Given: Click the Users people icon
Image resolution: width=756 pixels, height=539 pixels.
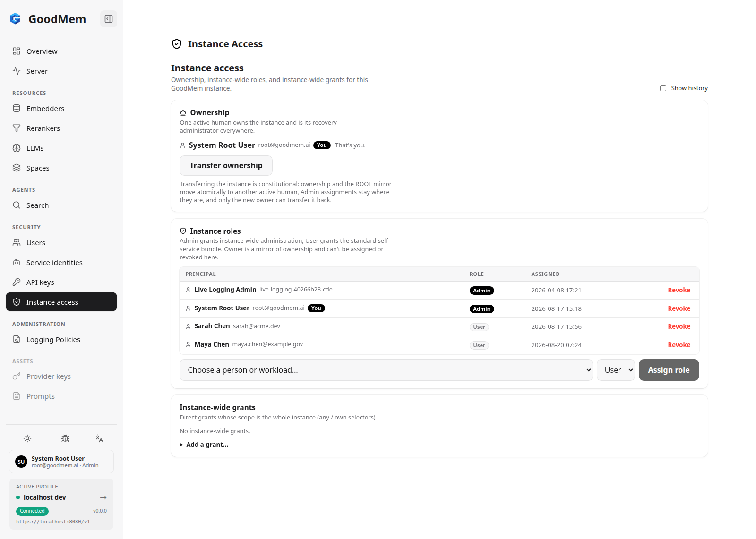Looking at the screenshot, I should click(17, 242).
